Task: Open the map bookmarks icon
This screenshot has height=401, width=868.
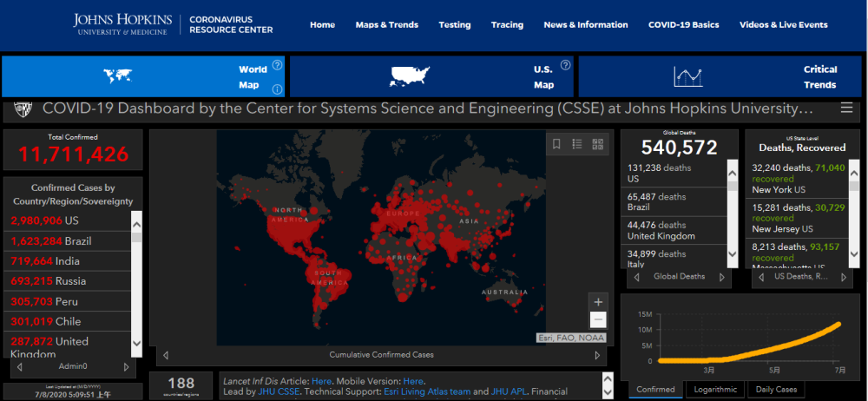Action: tap(556, 144)
